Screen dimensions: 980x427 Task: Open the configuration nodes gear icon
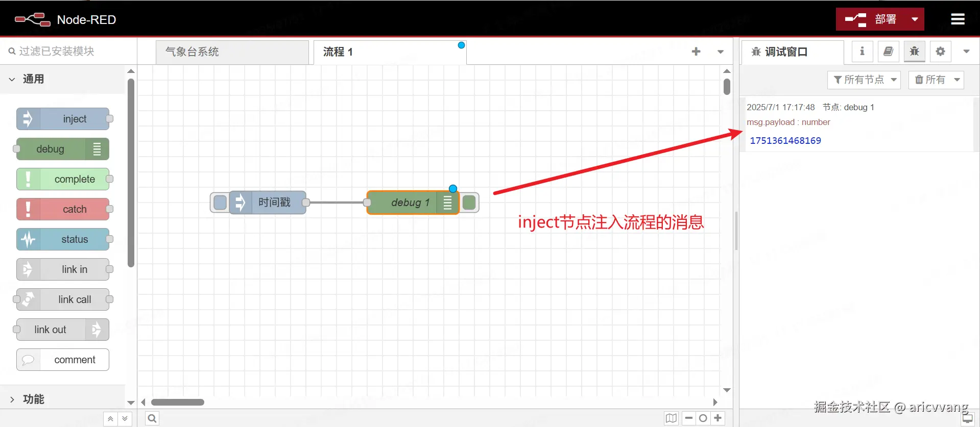[940, 51]
